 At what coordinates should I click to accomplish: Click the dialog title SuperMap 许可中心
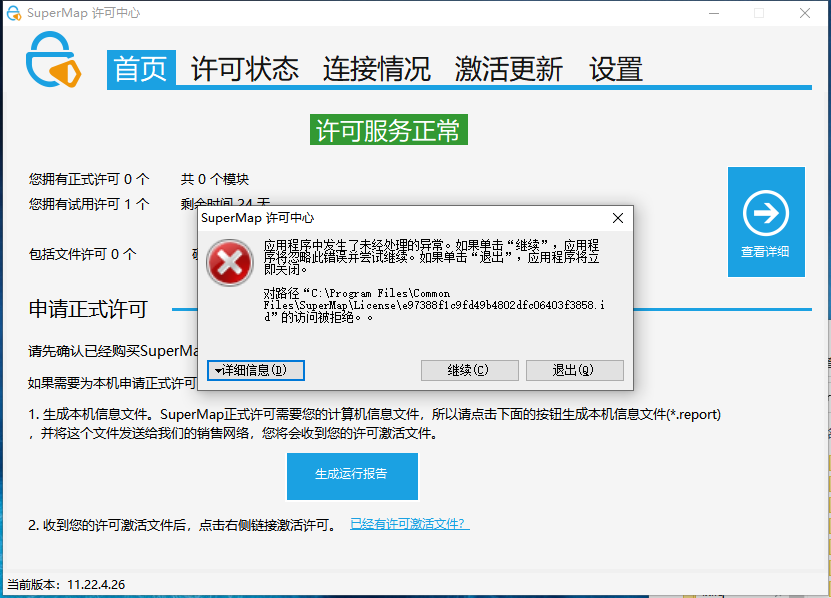click(258, 218)
